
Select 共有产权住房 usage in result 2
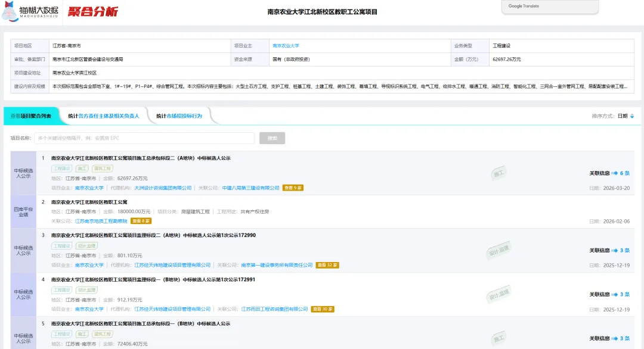point(255,212)
